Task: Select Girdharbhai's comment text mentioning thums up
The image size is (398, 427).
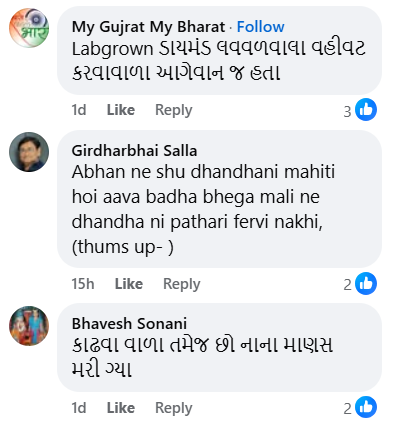Action: click(x=203, y=209)
